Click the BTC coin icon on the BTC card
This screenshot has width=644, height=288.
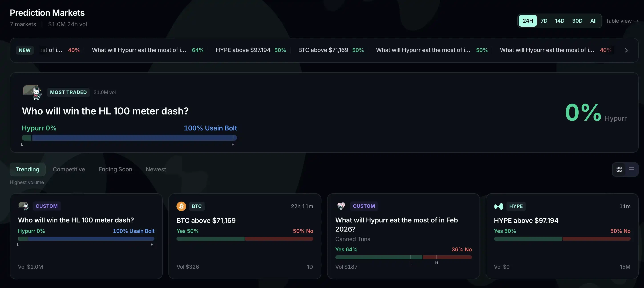pyautogui.click(x=181, y=206)
